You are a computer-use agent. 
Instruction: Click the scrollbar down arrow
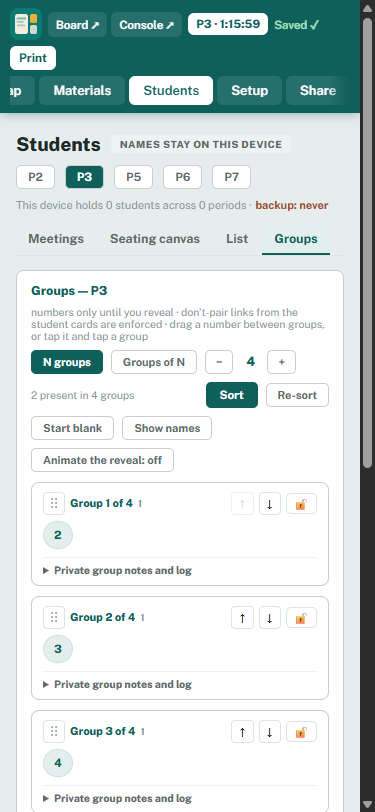367,805
